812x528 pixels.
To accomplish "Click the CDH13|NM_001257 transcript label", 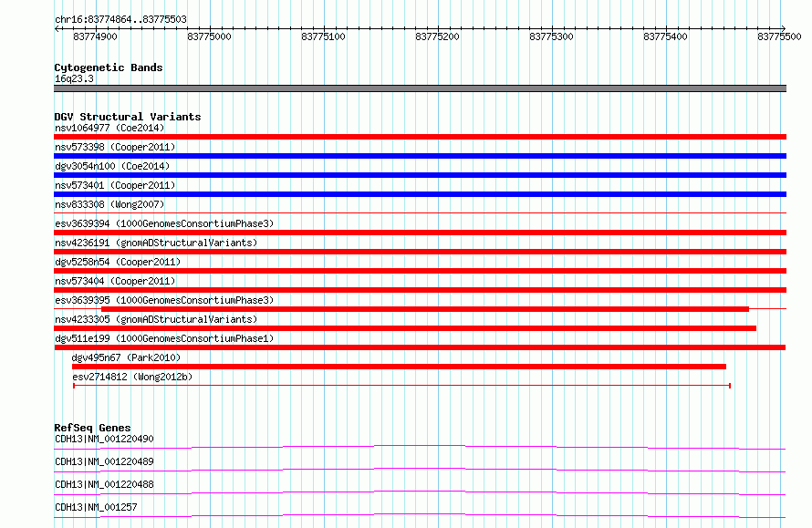I will click(96, 507).
